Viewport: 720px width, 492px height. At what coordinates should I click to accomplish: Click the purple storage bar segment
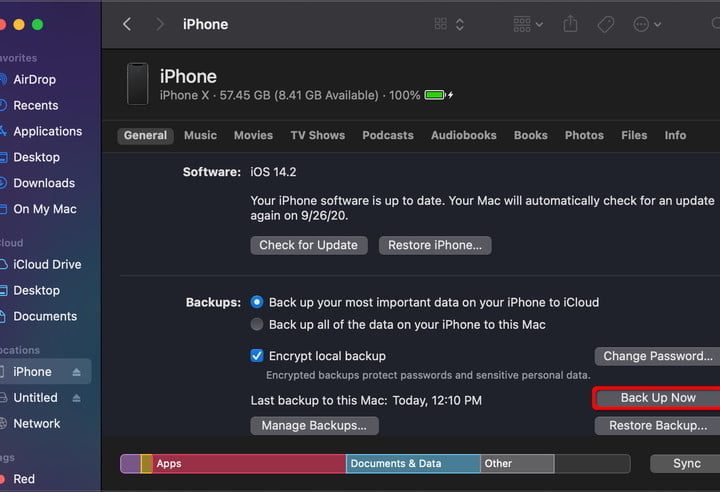click(130, 464)
